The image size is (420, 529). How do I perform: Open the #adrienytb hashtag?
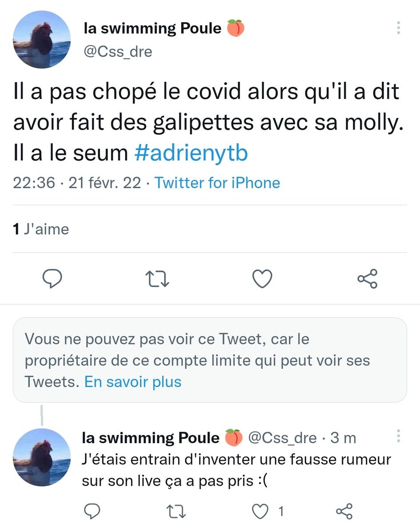click(191, 153)
